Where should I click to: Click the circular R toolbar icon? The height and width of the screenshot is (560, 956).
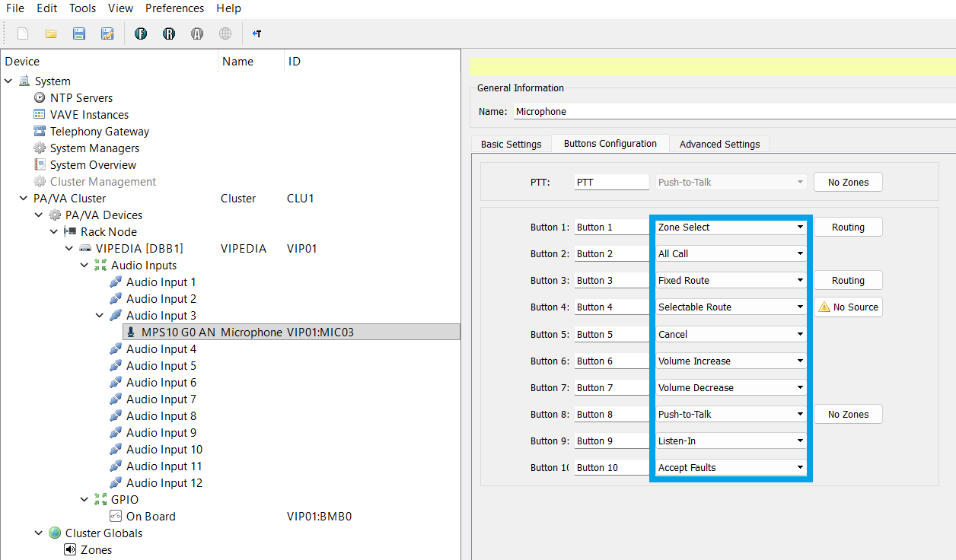(x=169, y=33)
